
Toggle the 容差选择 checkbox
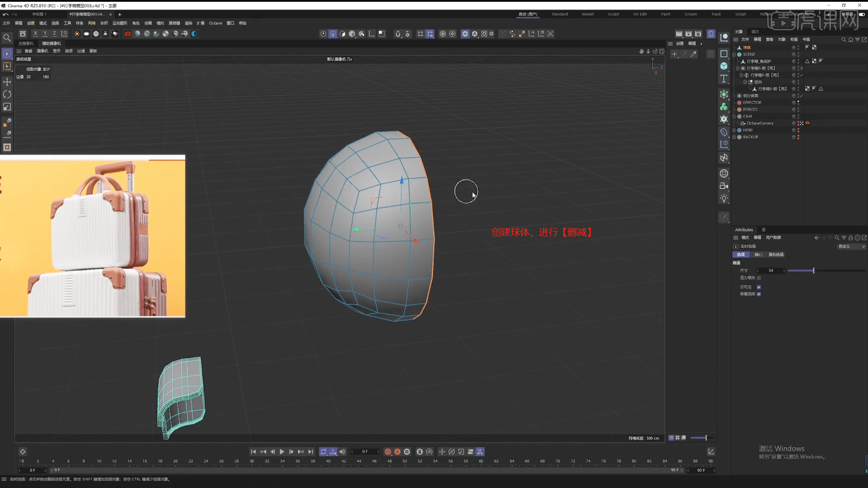(759, 294)
